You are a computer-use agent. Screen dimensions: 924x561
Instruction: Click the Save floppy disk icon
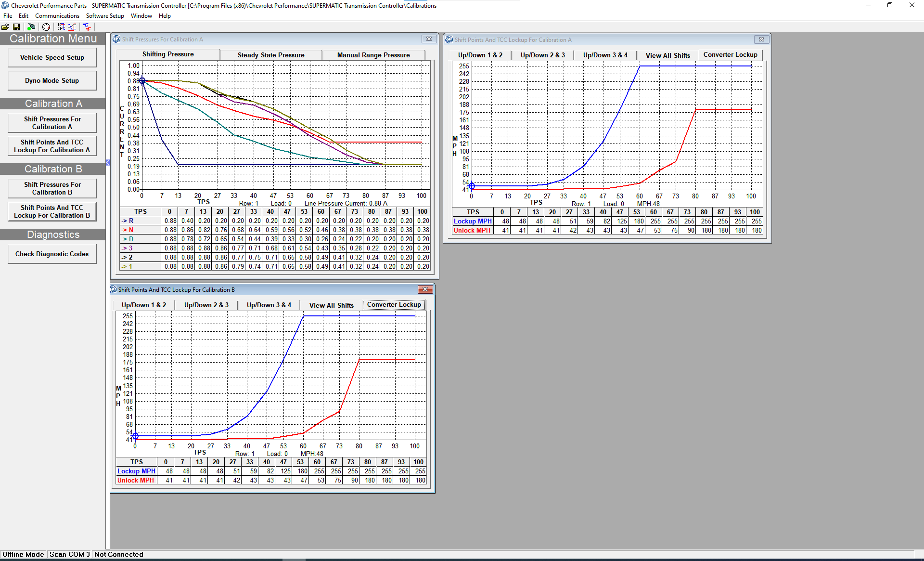click(x=16, y=27)
